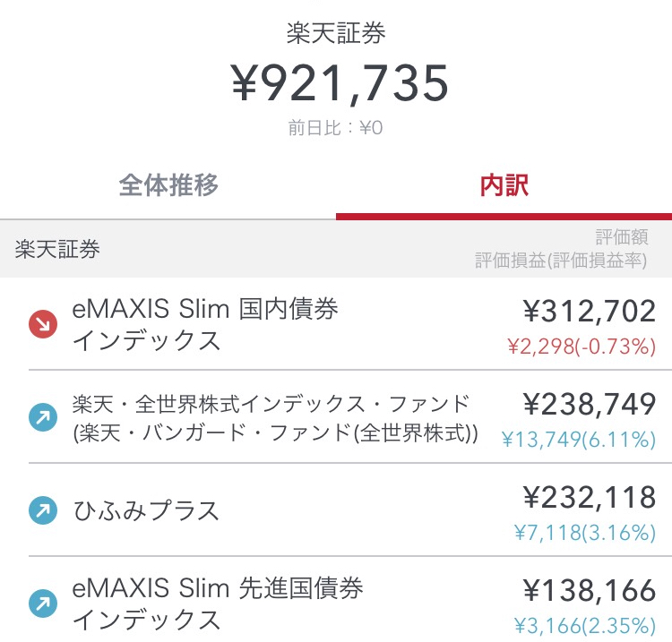
Task: Tap the blue up-arrow icon for eMAXIS Slim 先進国債券
Action: point(43,603)
